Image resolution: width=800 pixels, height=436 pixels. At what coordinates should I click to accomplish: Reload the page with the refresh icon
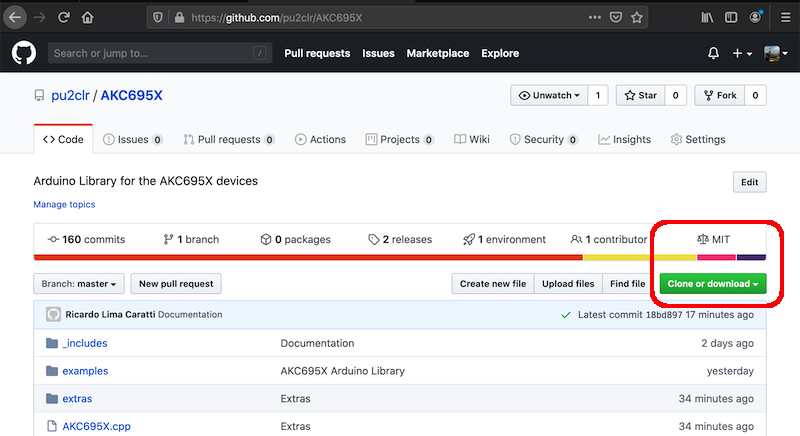[x=64, y=18]
